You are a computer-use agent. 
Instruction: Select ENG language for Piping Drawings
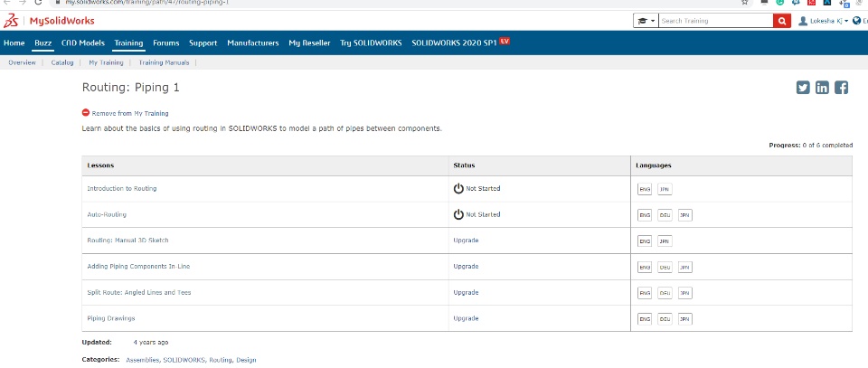645,319
